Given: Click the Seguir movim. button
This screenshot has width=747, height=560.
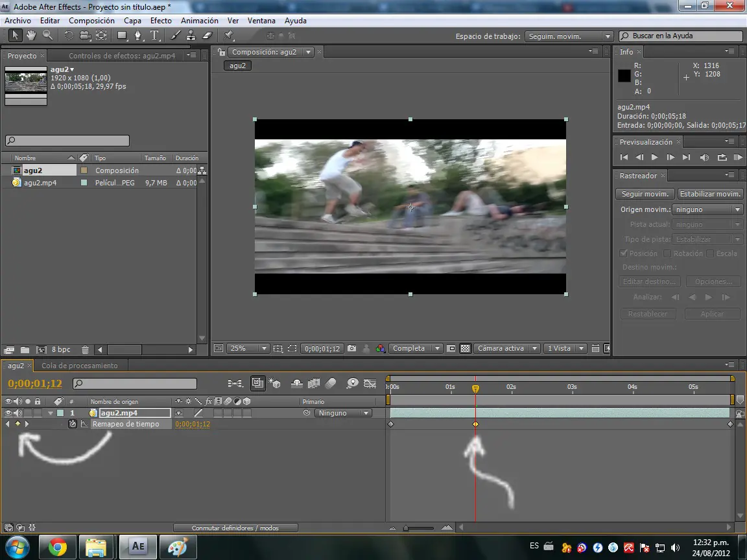Looking at the screenshot, I should click(645, 194).
